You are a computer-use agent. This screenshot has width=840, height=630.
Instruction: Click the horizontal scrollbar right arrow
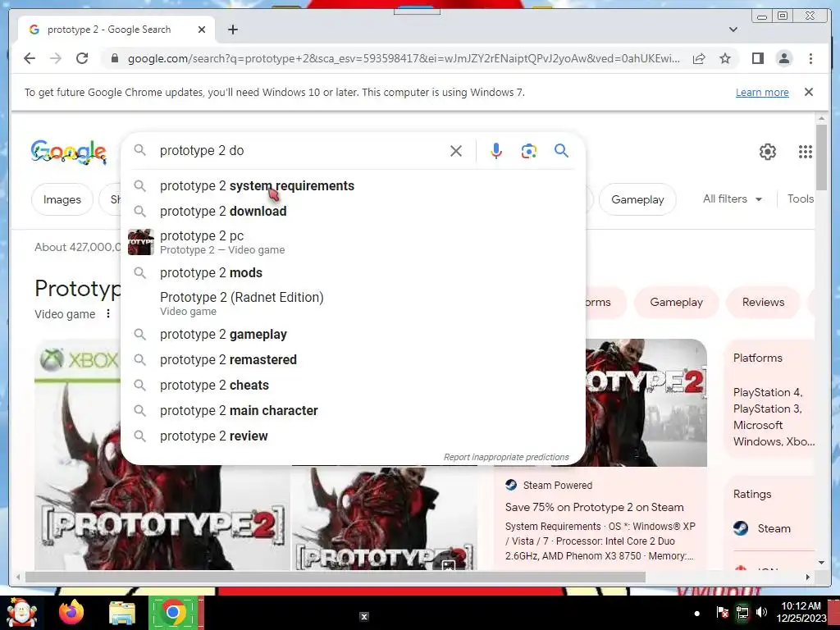(808, 577)
